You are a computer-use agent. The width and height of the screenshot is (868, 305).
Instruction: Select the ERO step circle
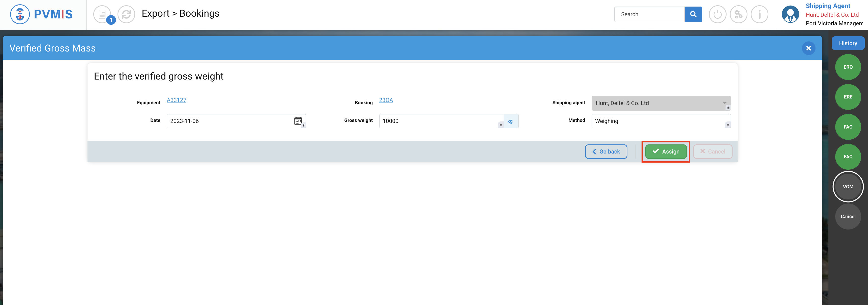848,67
